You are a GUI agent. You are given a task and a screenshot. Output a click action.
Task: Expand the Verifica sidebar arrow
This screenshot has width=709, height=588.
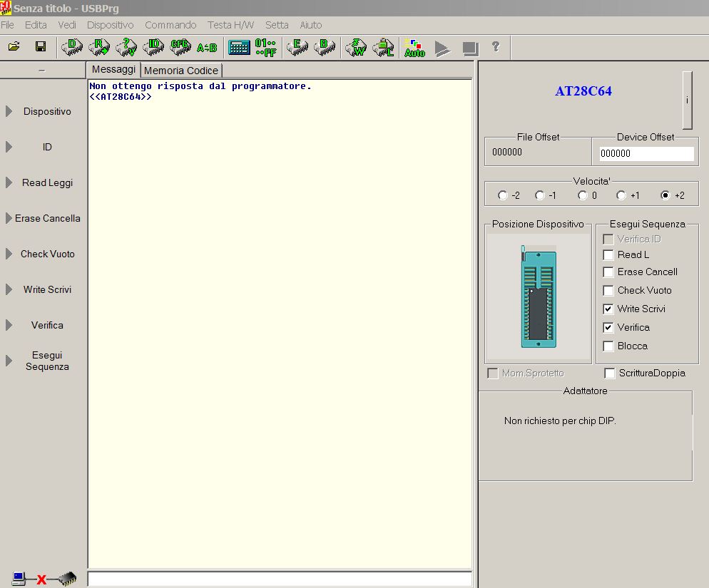coord(9,326)
